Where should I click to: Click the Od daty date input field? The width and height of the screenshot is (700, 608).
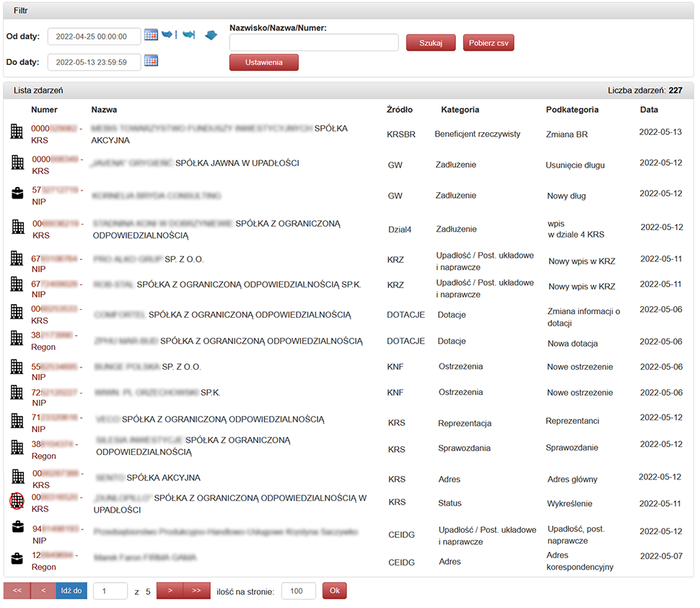click(x=94, y=37)
